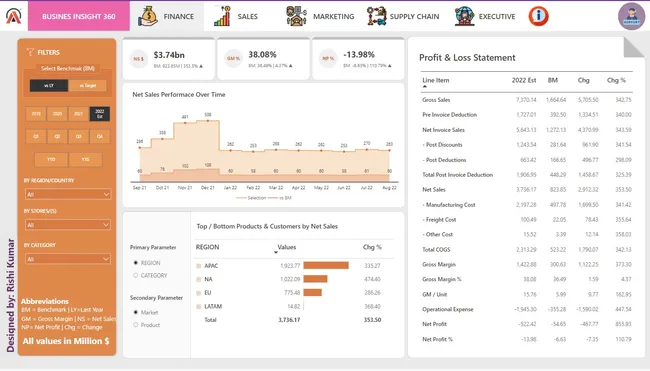Screen dimensions: 650x371
Task: Click the NP % card icon
Action: point(328,58)
